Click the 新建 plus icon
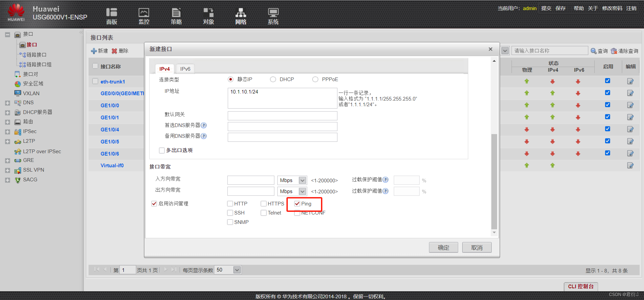Screen dimensions: 644x300 [94, 51]
